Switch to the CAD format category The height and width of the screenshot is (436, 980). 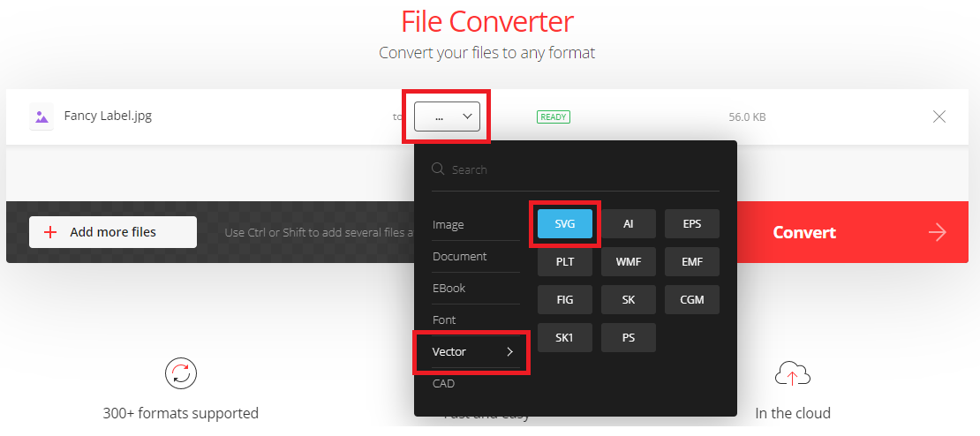coord(444,384)
